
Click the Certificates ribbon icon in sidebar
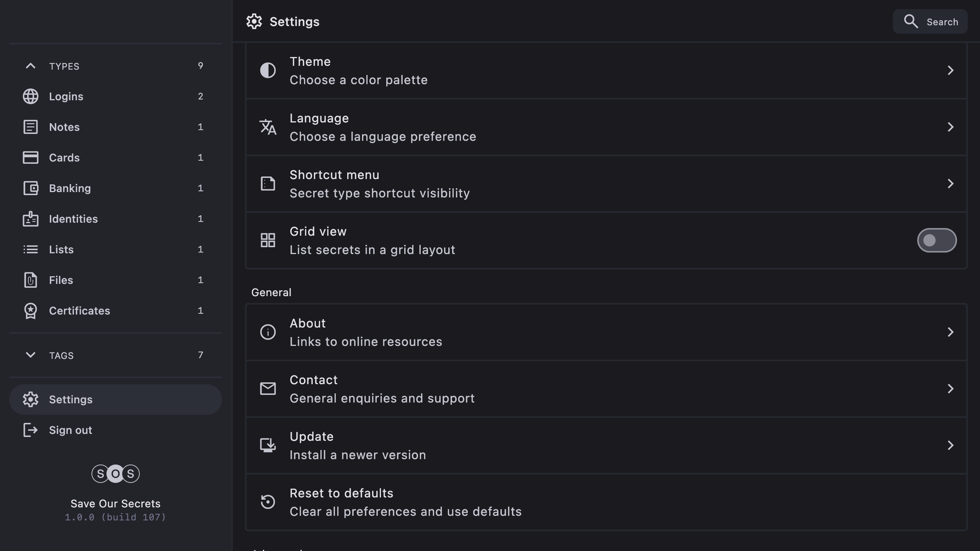[x=31, y=311]
